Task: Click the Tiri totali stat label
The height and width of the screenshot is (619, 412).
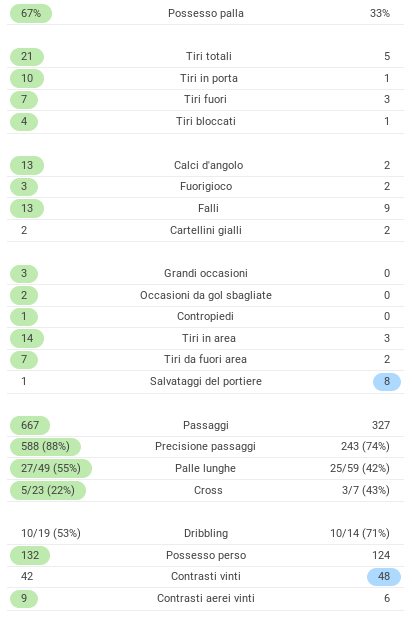Action: [x=209, y=56]
